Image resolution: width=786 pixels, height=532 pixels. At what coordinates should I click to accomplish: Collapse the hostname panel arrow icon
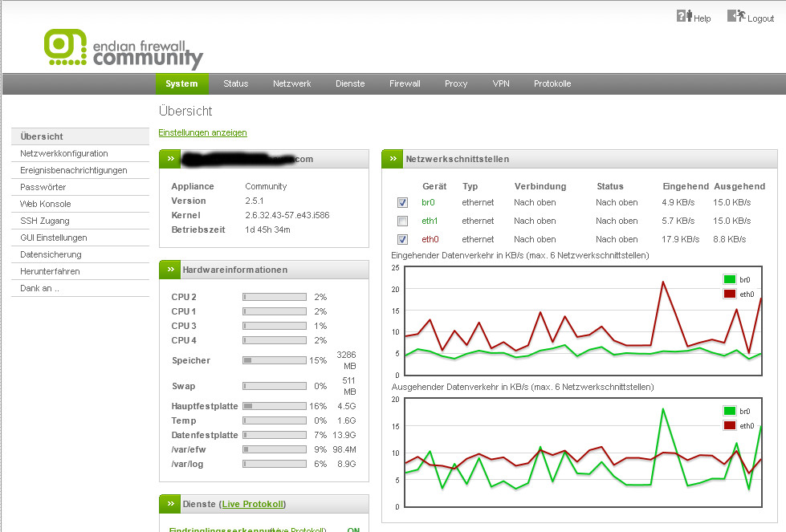pos(169,159)
